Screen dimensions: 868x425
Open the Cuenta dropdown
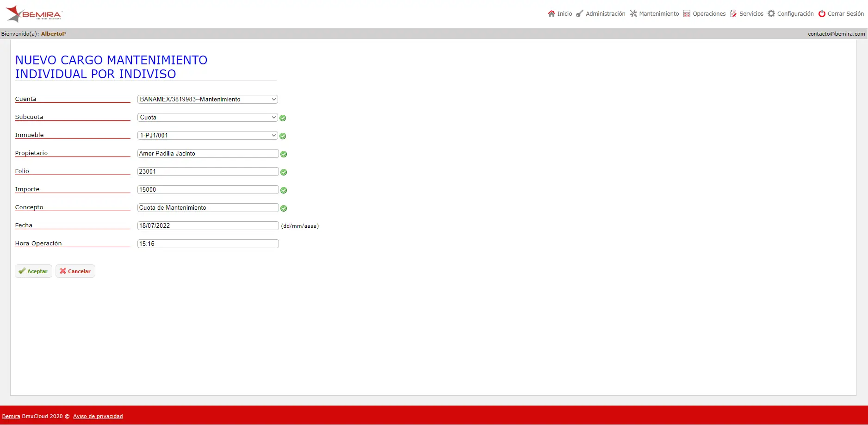click(207, 99)
